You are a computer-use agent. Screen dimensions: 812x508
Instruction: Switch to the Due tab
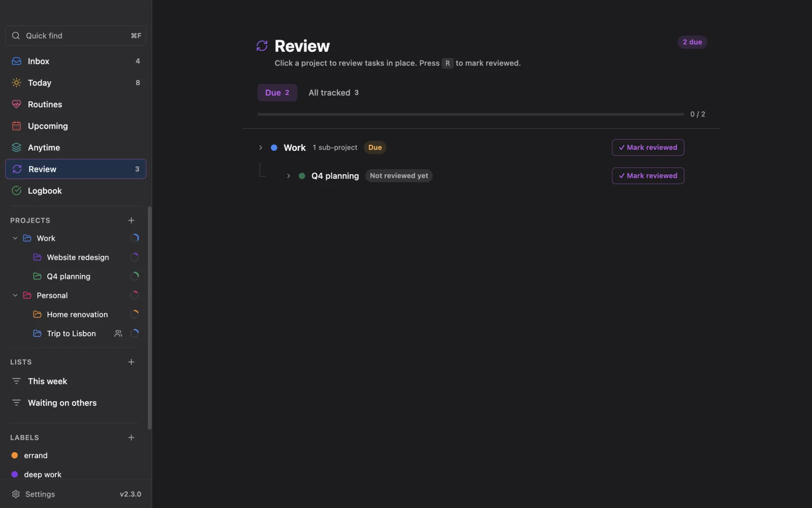click(277, 92)
